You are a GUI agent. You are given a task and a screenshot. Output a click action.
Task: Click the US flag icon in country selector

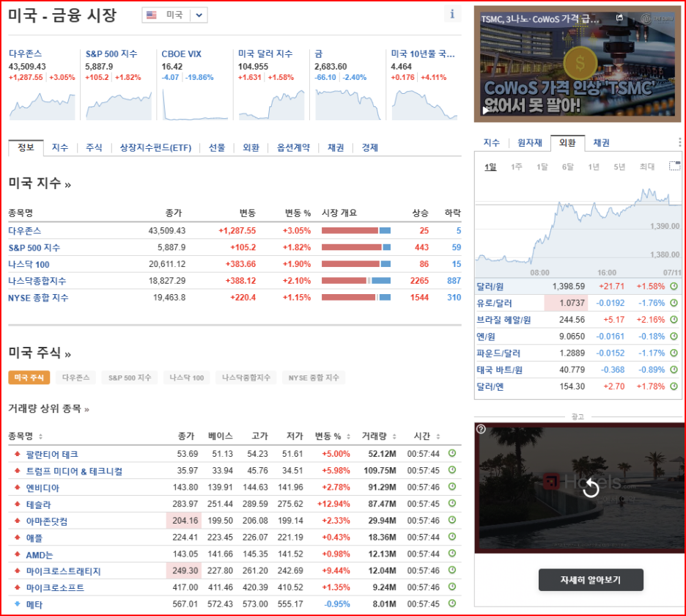click(x=152, y=15)
